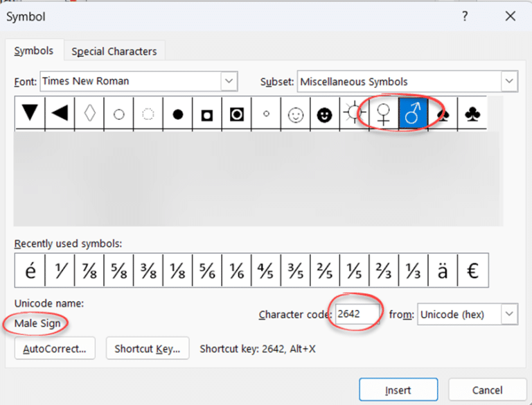532x405 pixels.
Task: Choose recently used euro sign
Action: pos(473,270)
